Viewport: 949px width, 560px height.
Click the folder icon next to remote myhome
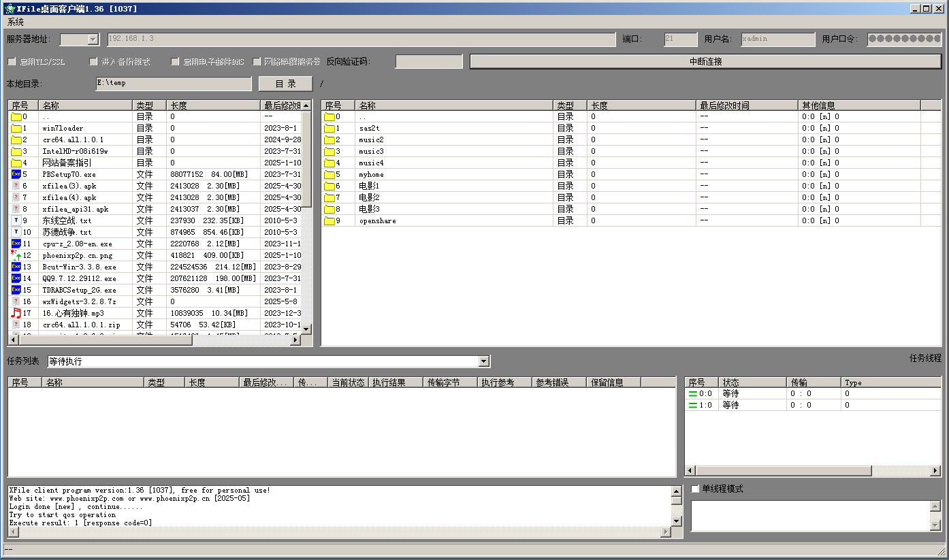330,174
